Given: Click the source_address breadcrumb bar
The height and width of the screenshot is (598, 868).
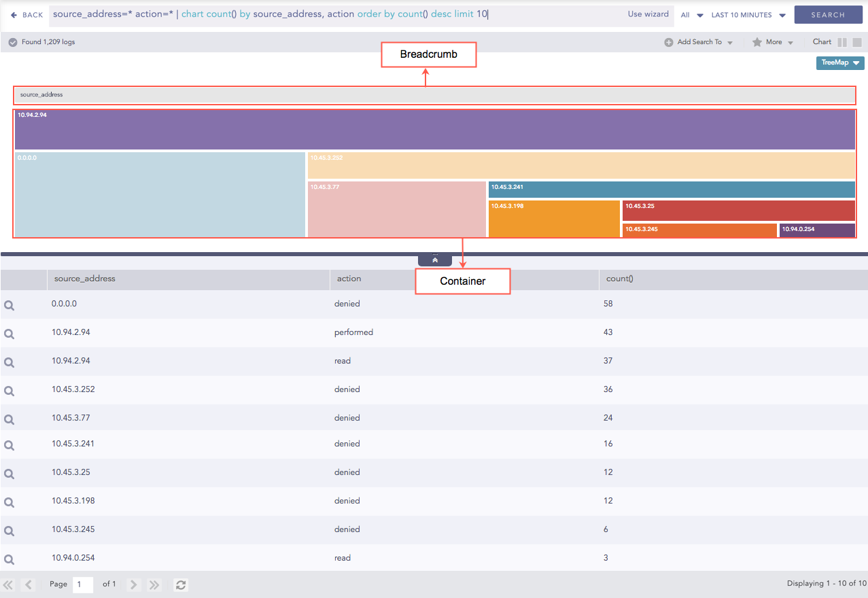Looking at the screenshot, I should (434, 95).
